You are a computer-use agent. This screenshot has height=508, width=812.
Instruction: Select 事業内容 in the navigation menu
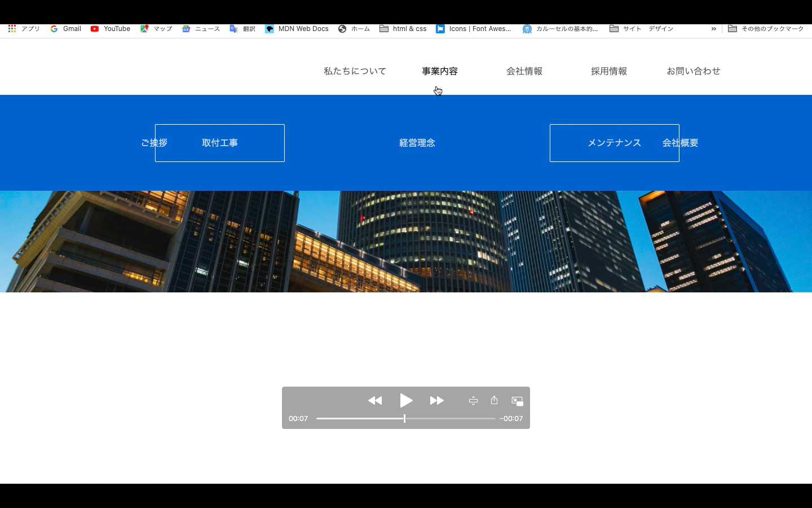439,71
